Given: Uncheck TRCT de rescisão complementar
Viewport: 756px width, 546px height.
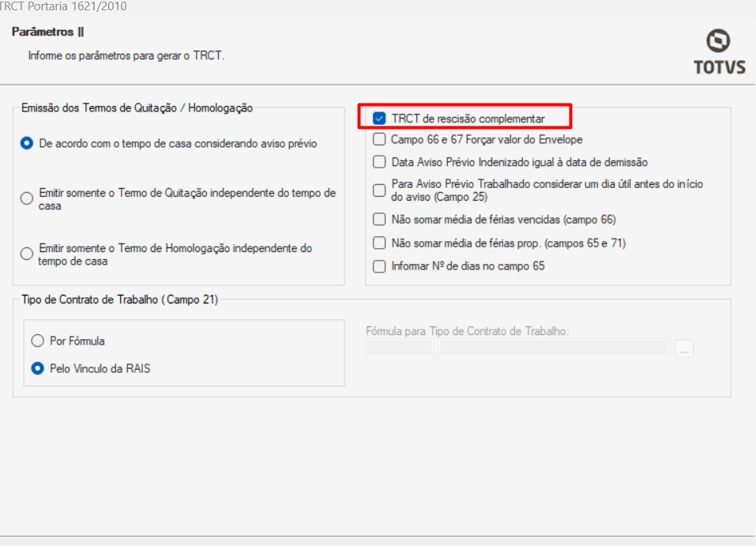Looking at the screenshot, I should [x=379, y=119].
